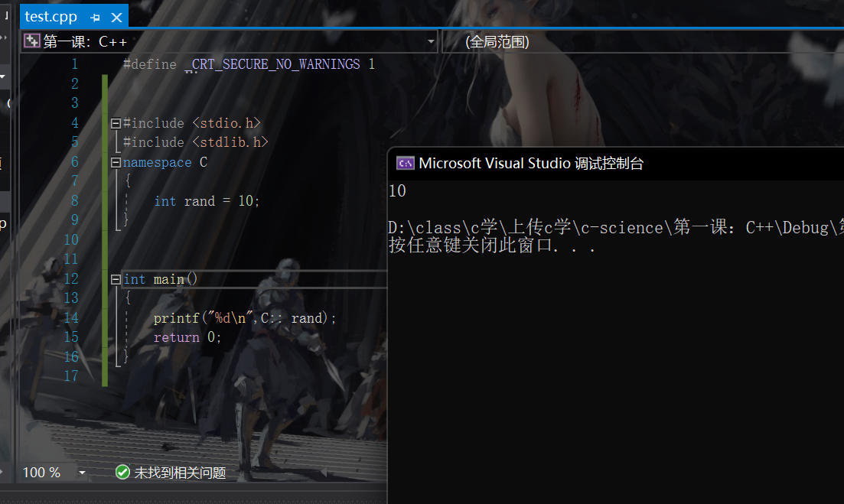Click printf on line 14
The height and width of the screenshot is (504, 844).
coord(177,318)
